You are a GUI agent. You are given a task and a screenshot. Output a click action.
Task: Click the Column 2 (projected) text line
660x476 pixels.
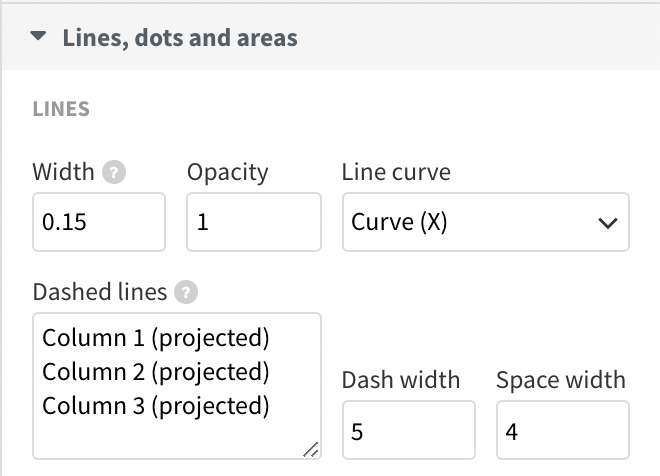click(x=156, y=372)
